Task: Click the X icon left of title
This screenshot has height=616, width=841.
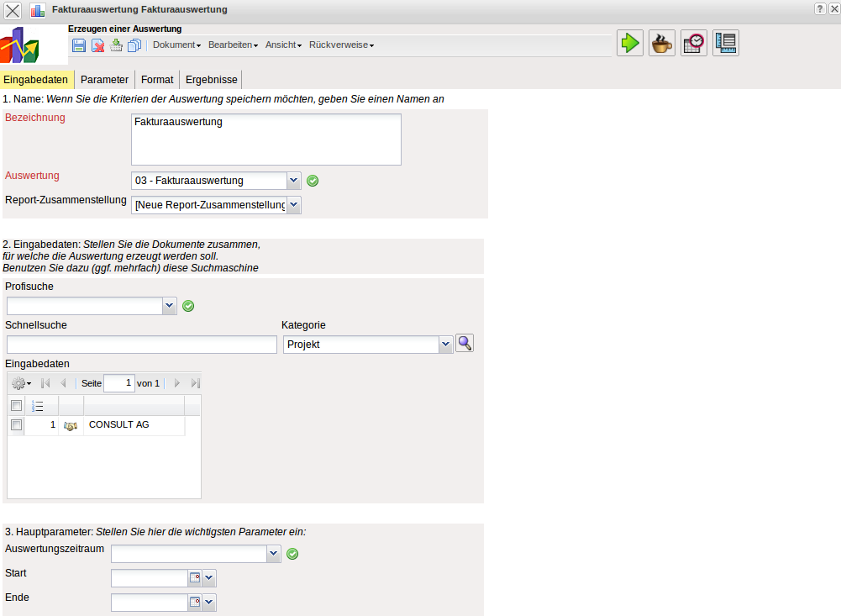Action: click(x=13, y=10)
